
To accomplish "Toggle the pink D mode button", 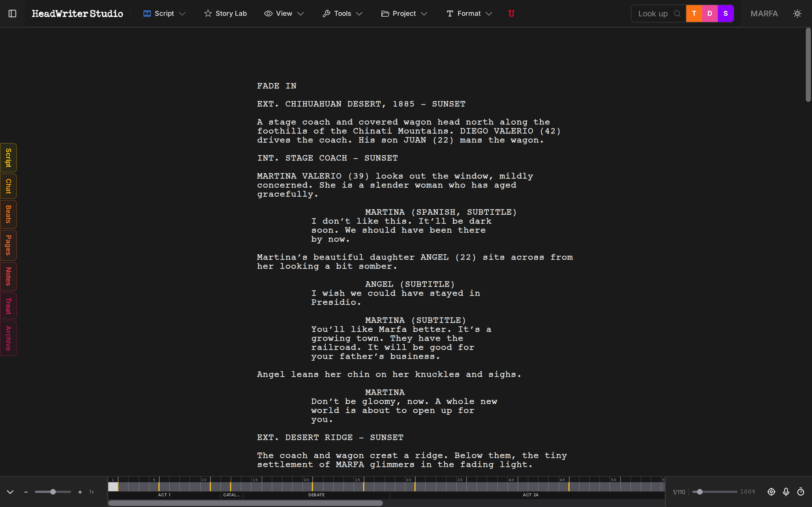I will coord(709,14).
